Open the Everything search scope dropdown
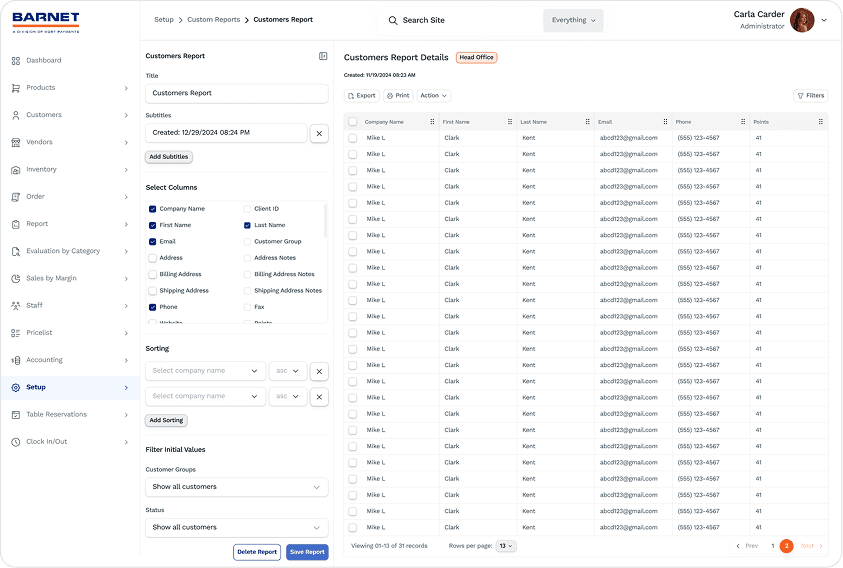Viewport: 843px width, 568px height. pyautogui.click(x=573, y=20)
